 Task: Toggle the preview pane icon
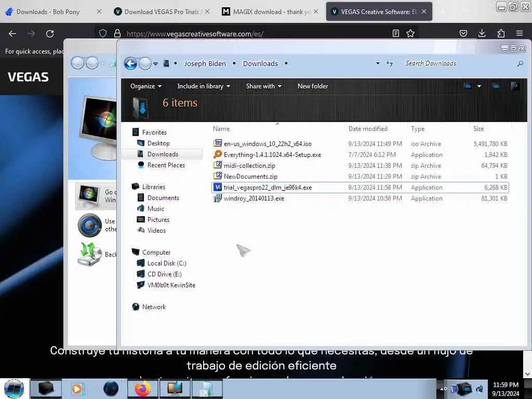pyautogui.click(x=496, y=86)
